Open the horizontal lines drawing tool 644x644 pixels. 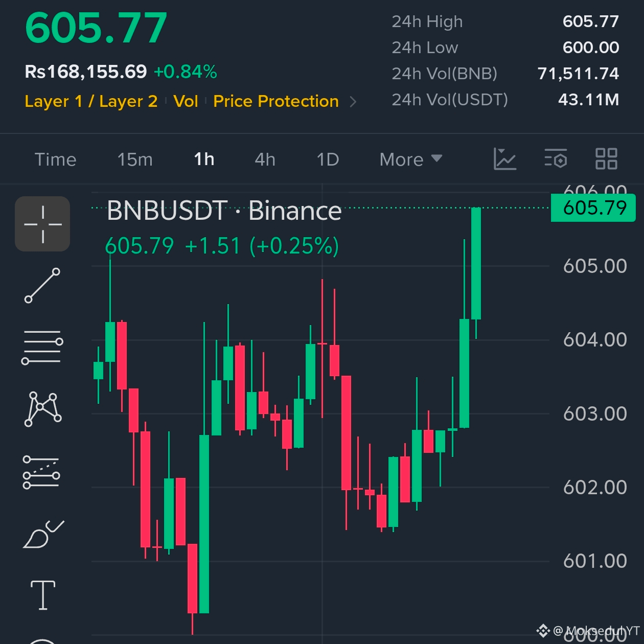[42, 347]
